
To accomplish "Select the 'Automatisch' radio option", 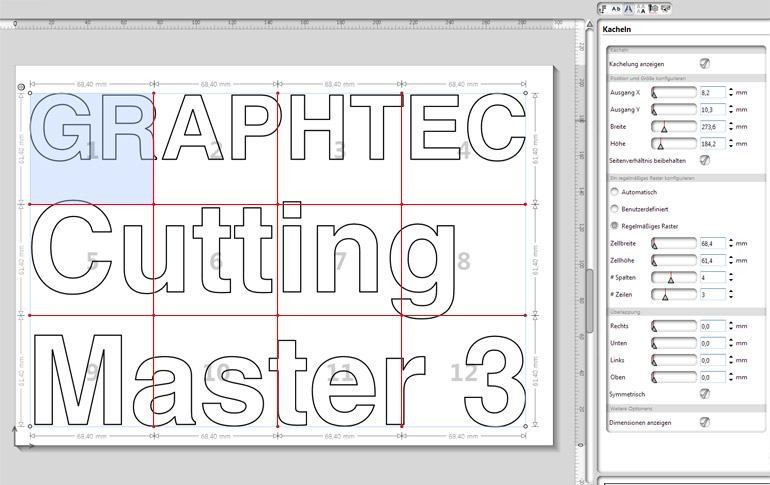I will point(613,191).
